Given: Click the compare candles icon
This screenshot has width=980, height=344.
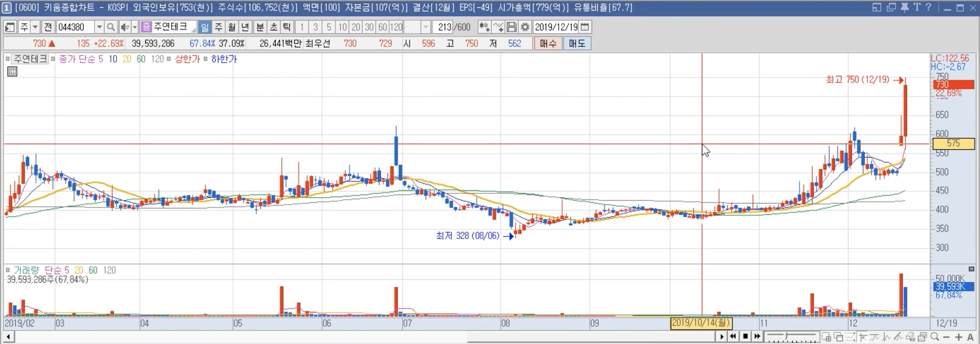Looking at the screenshot, I should pyautogui.click(x=484, y=27).
